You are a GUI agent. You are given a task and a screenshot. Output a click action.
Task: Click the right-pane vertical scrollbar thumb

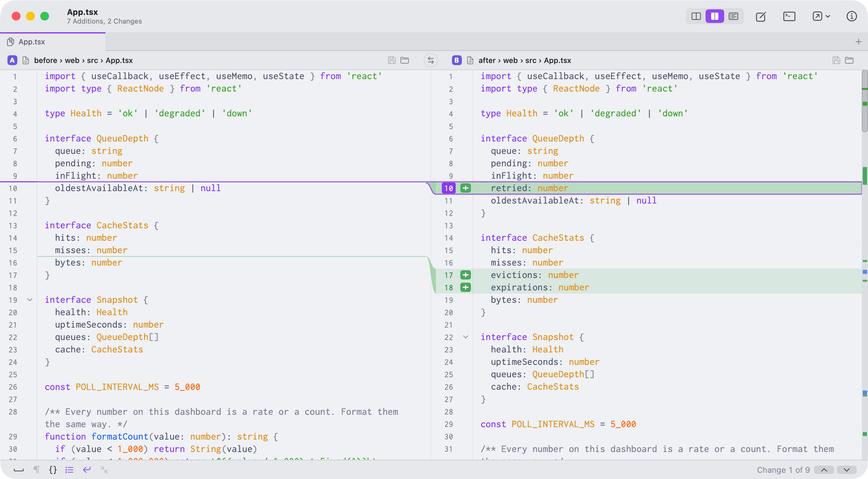click(x=865, y=101)
